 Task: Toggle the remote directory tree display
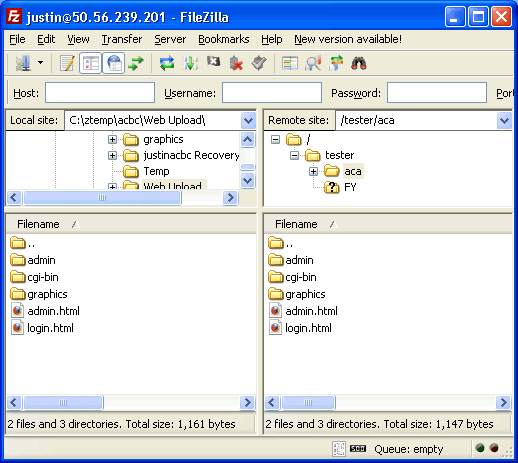(113, 63)
